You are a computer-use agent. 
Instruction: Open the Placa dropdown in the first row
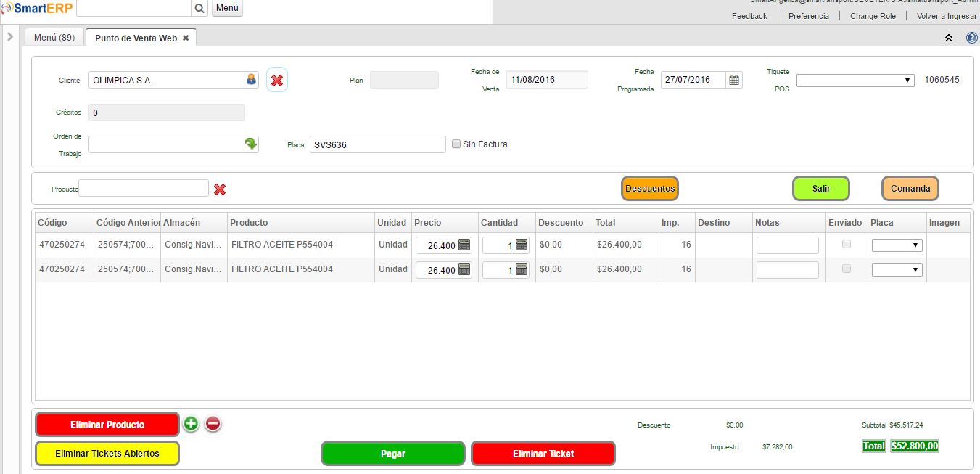click(x=897, y=245)
